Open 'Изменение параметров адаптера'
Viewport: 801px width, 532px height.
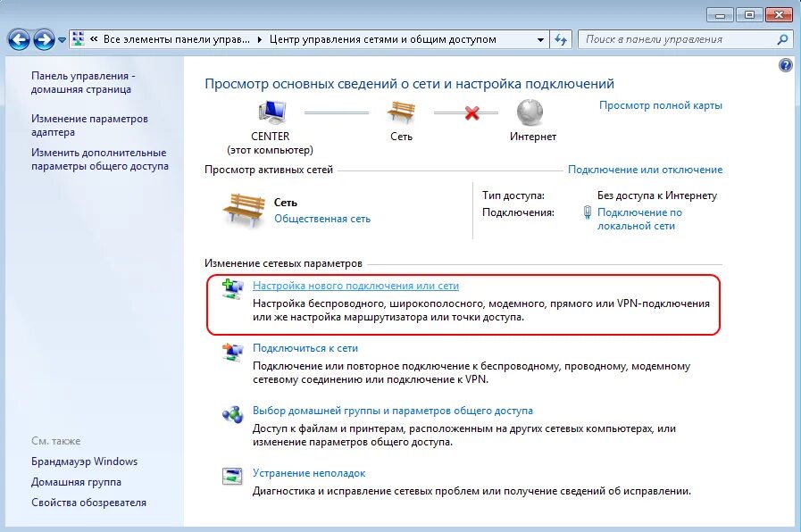point(89,125)
